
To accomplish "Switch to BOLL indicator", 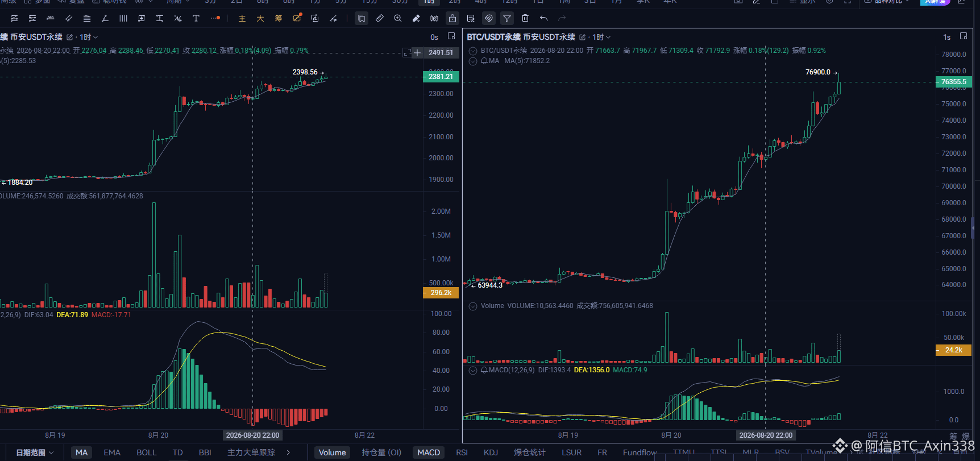I will [x=147, y=452].
